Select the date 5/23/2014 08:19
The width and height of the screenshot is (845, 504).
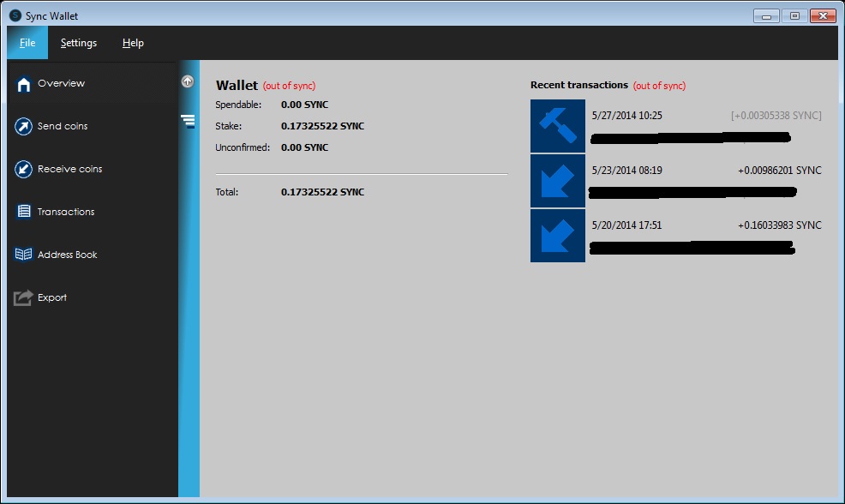pyautogui.click(x=626, y=171)
